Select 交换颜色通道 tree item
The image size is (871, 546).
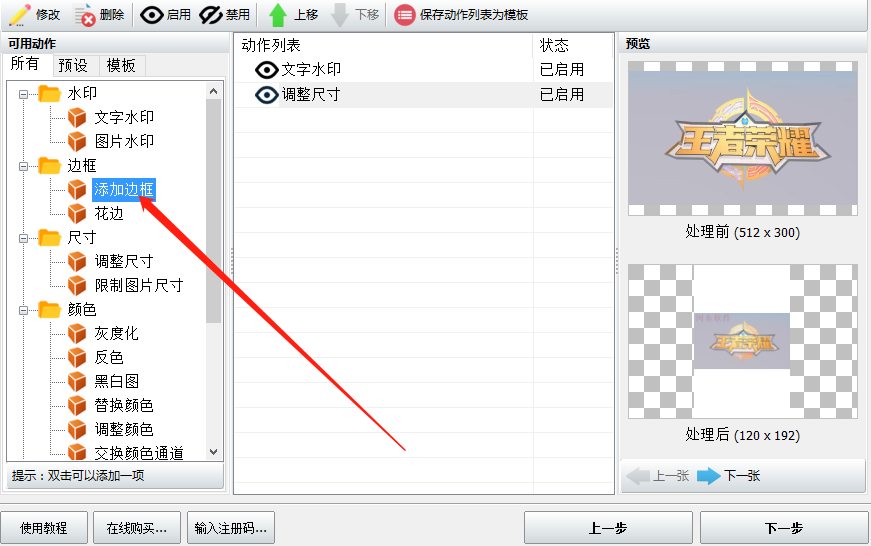[139, 453]
